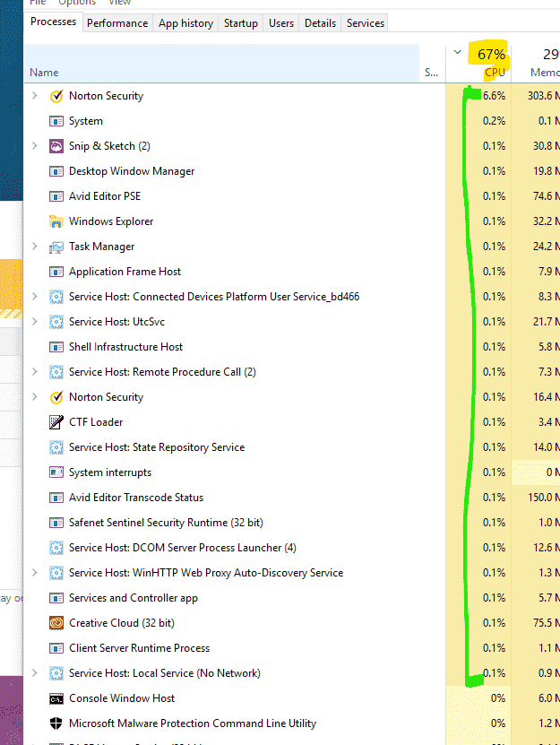The image size is (560, 745).
Task: Click the first Norton Security icon (6.6% CPU)
Action: pyautogui.click(x=56, y=96)
